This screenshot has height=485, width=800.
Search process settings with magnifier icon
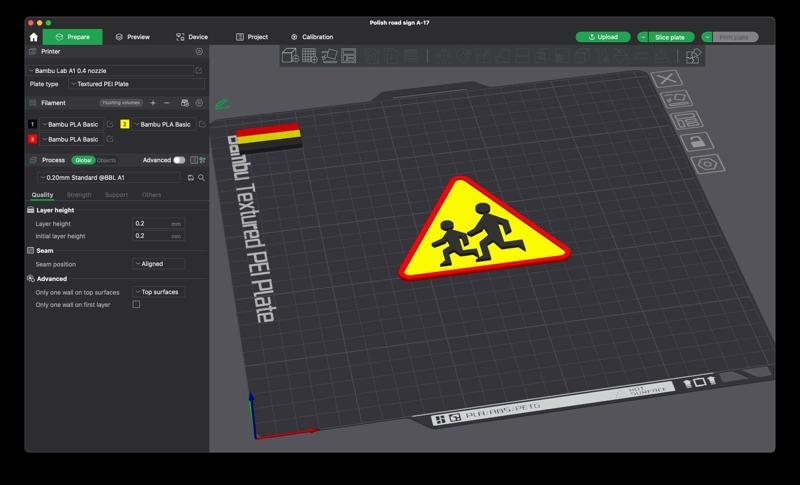[x=201, y=177]
